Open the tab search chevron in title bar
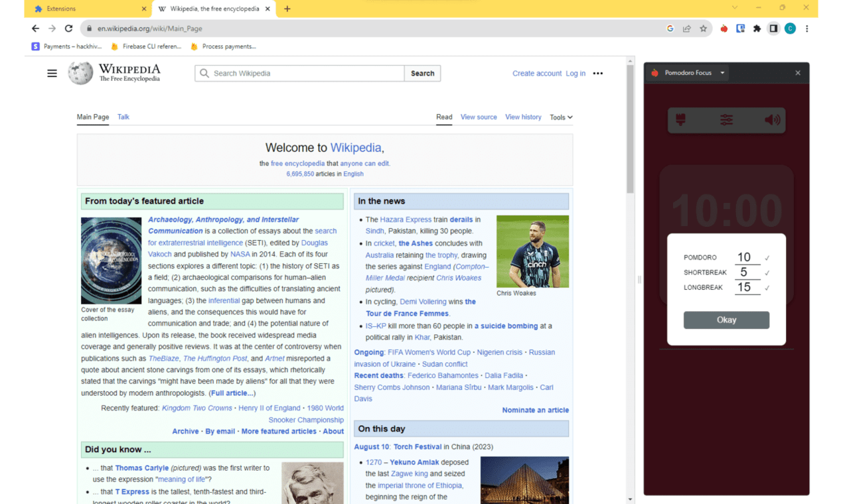This screenshot has height=504, width=843. click(x=734, y=8)
